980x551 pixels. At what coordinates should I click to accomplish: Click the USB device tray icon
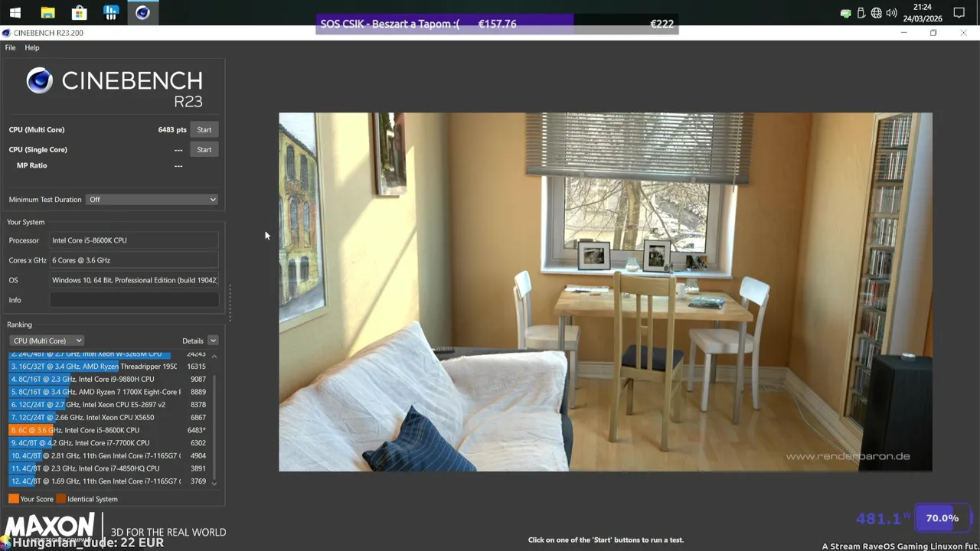(x=861, y=13)
